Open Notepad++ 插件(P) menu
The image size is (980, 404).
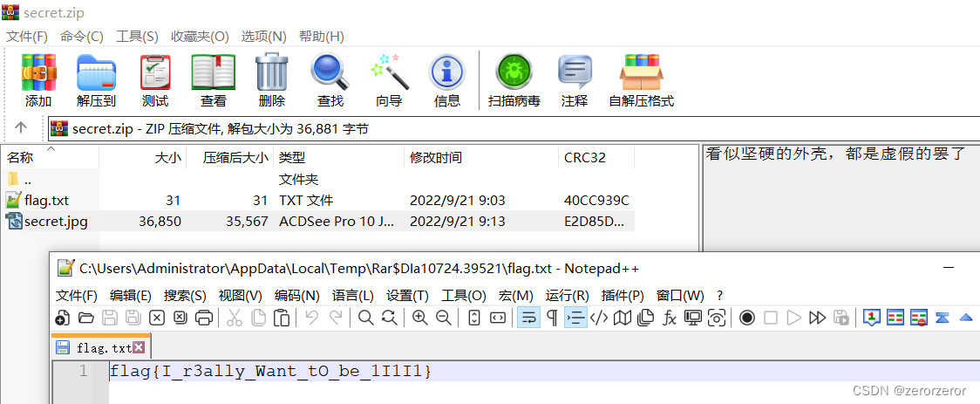[x=623, y=295]
